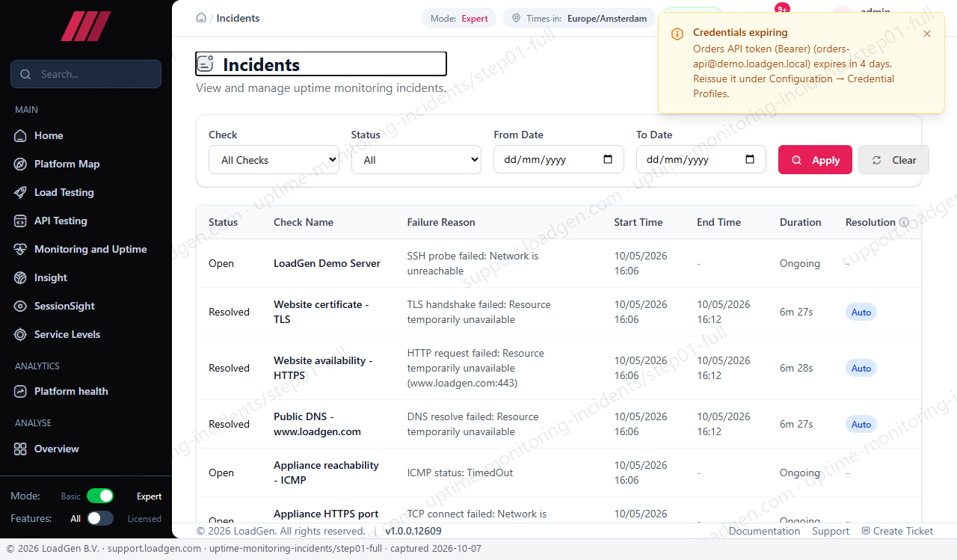Click the Times in Europe/Amsterdam timezone badge
The height and width of the screenshot is (560, 957).
(x=579, y=19)
